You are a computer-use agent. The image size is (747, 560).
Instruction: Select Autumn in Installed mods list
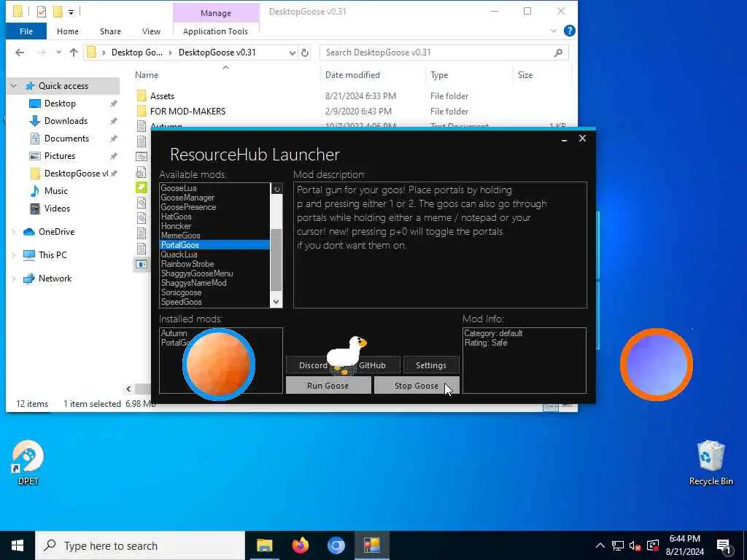click(x=174, y=333)
